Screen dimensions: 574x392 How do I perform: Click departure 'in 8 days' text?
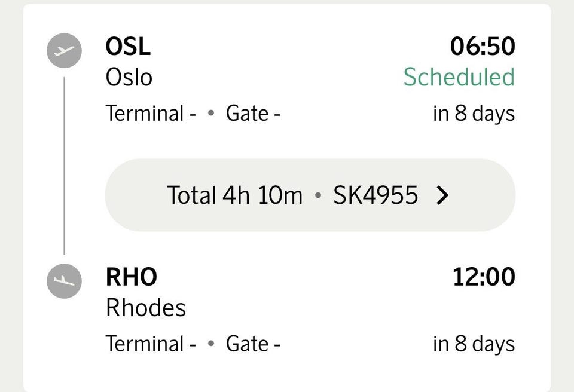pos(474,114)
